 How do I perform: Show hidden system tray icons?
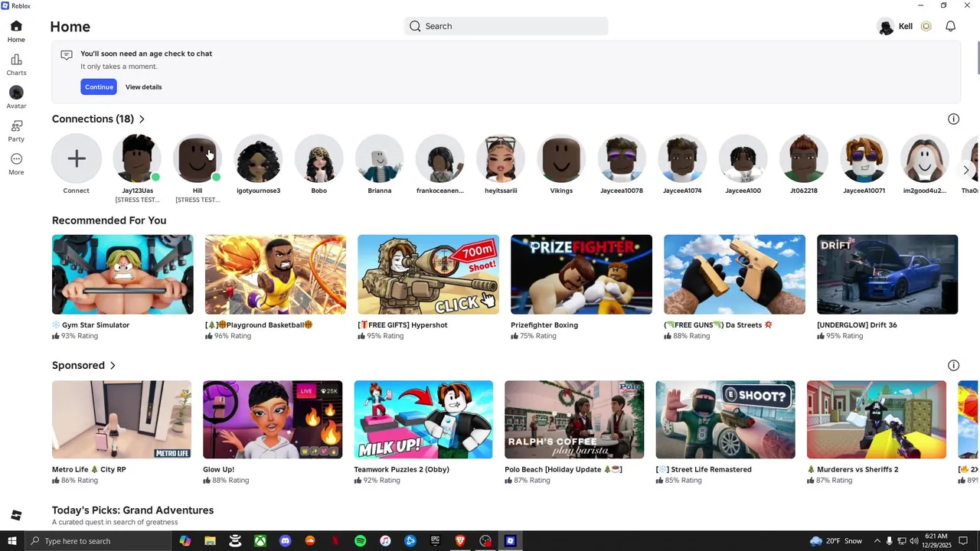(x=877, y=541)
